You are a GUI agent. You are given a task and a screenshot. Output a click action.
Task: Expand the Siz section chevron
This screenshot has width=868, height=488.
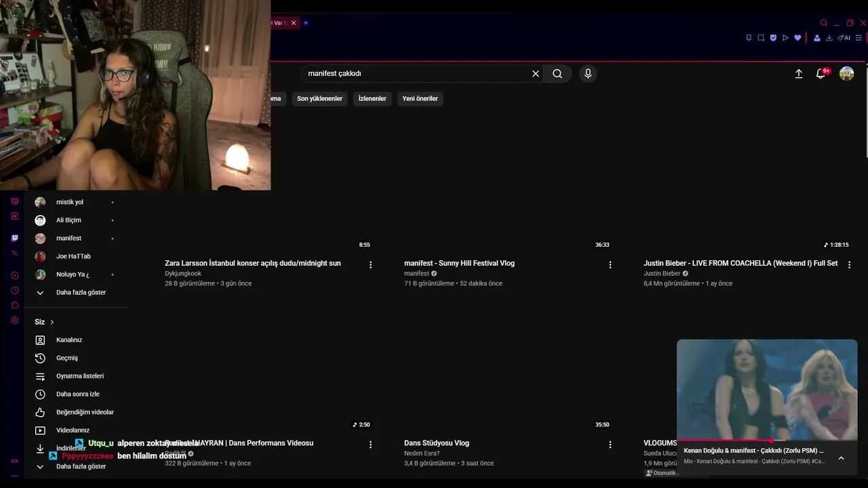click(52, 322)
